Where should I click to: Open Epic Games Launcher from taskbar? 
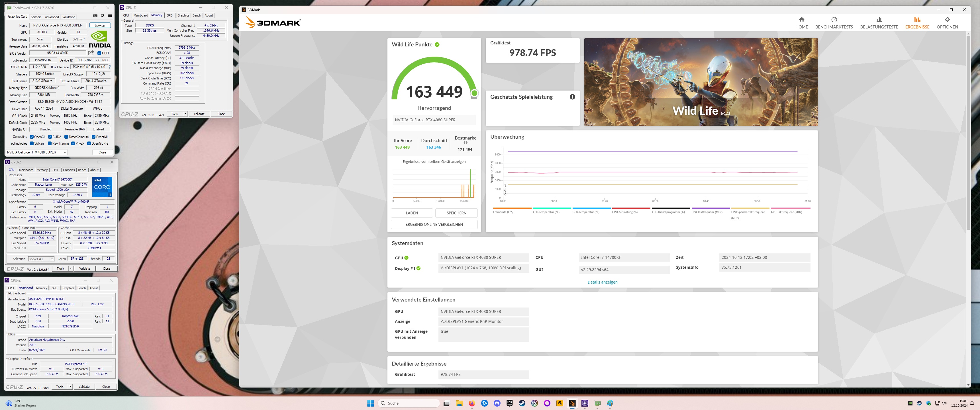click(x=509, y=403)
